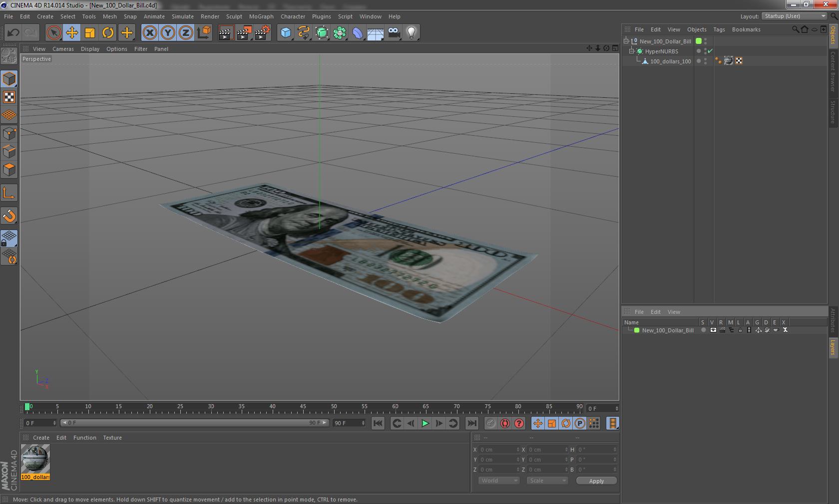Toggle position keyframe recording icon
This screenshot has width=839, height=504.
tap(538, 423)
